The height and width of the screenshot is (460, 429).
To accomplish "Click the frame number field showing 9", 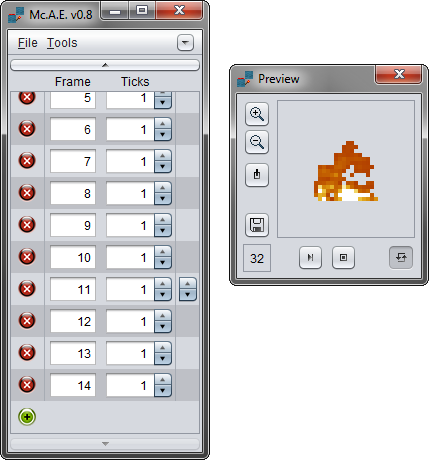I will coord(73,225).
